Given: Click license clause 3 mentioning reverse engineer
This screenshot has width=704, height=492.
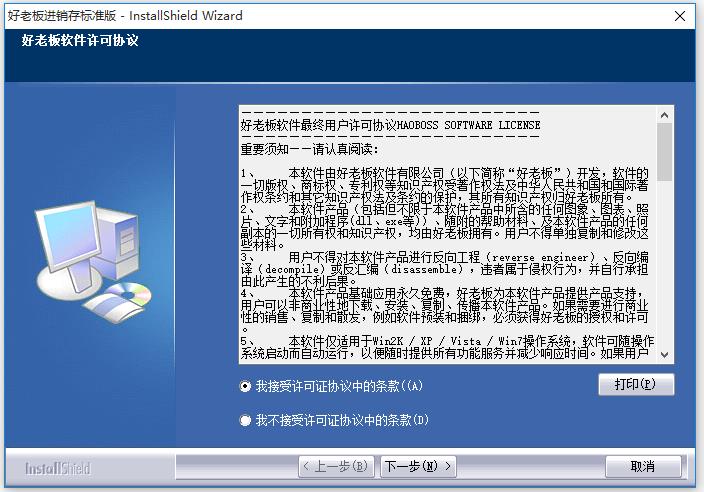Looking at the screenshot, I should click(x=444, y=269).
